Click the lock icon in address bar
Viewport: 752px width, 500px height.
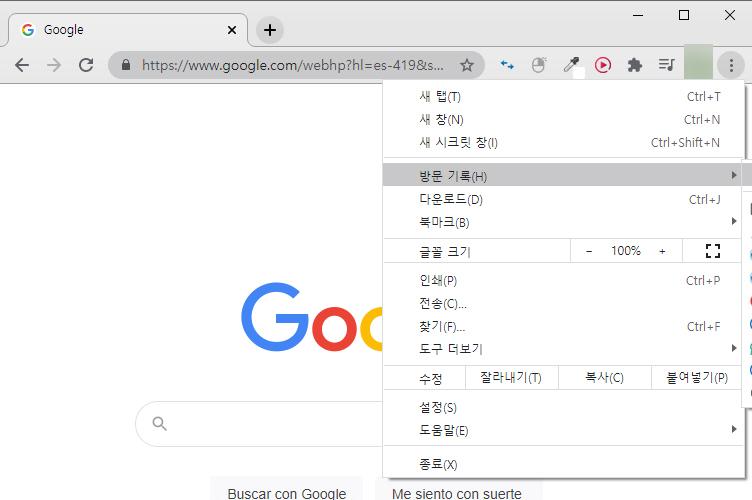point(126,65)
